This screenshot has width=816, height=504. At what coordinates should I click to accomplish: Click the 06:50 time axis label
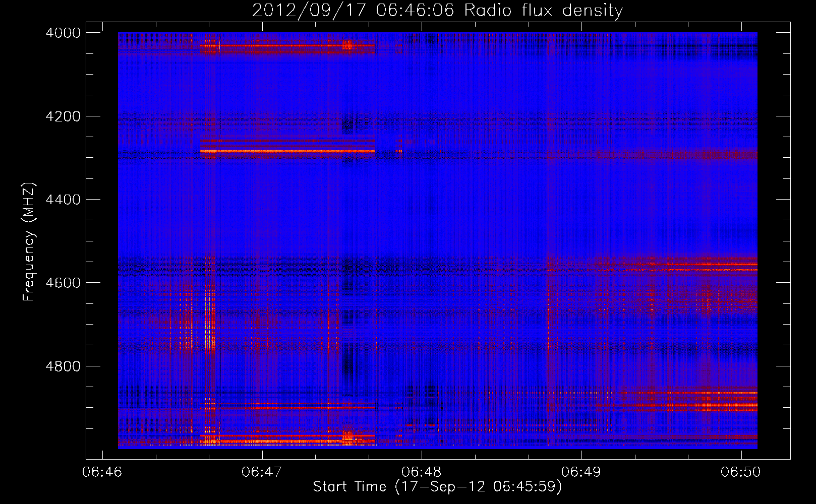click(741, 472)
